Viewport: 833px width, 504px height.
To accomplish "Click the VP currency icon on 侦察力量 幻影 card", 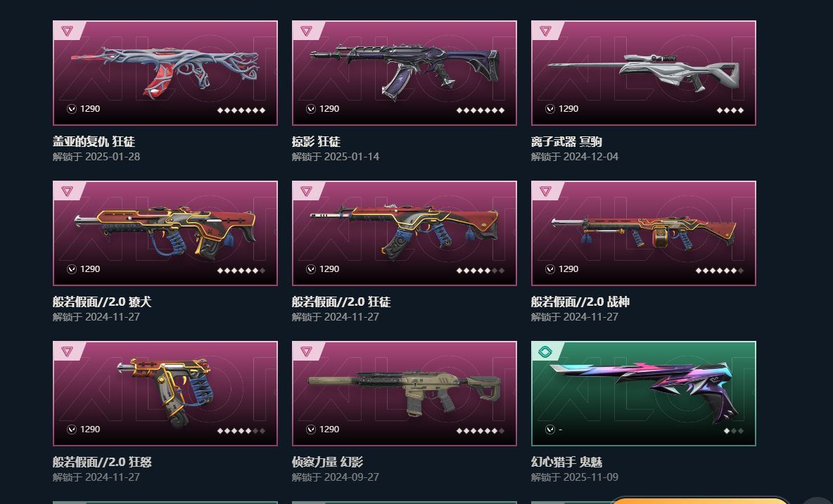I will pos(311,429).
